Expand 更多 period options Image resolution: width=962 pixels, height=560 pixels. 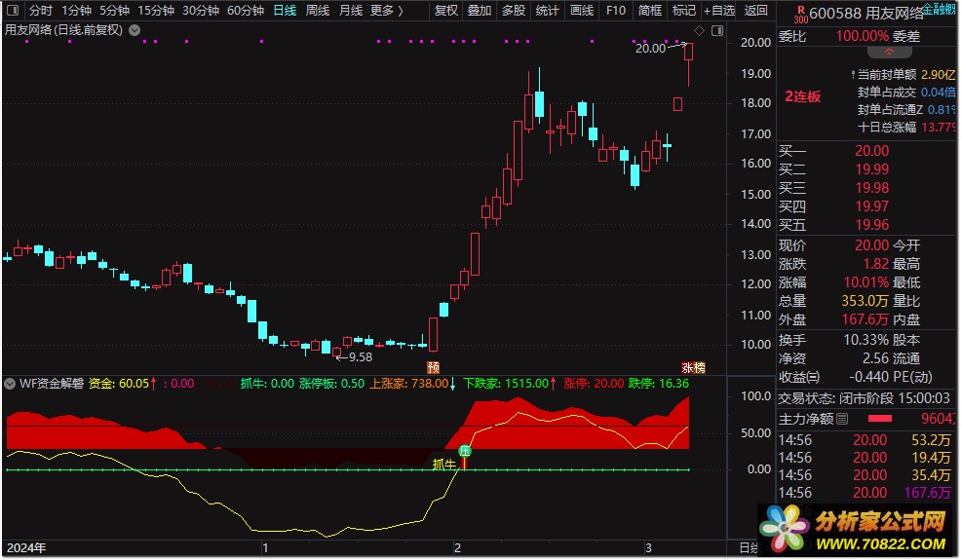pos(387,11)
